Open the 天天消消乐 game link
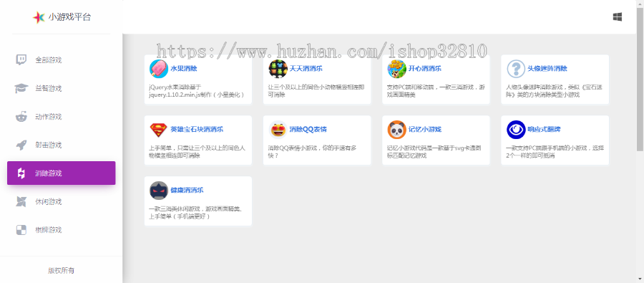 tap(306, 69)
